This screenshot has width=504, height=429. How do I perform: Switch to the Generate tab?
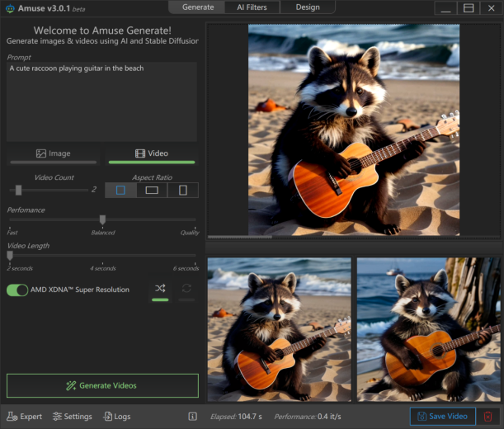(196, 7)
